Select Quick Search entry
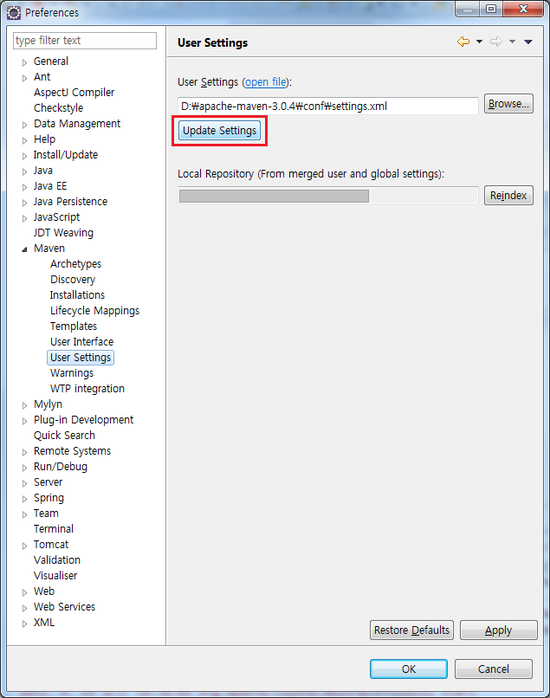The width and height of the screenshot is (550, 698). click(65, 435)
